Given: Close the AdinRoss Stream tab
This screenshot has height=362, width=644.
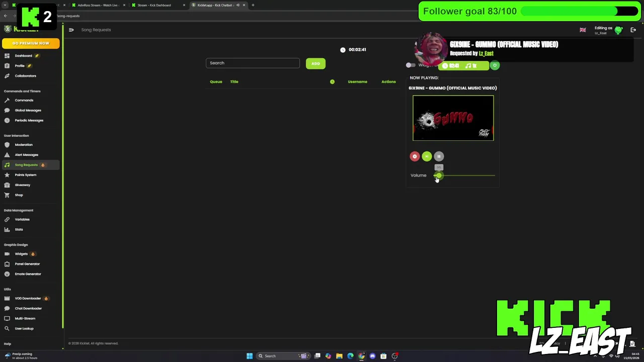Looking at the screenshot, I should tap(124, 5).
